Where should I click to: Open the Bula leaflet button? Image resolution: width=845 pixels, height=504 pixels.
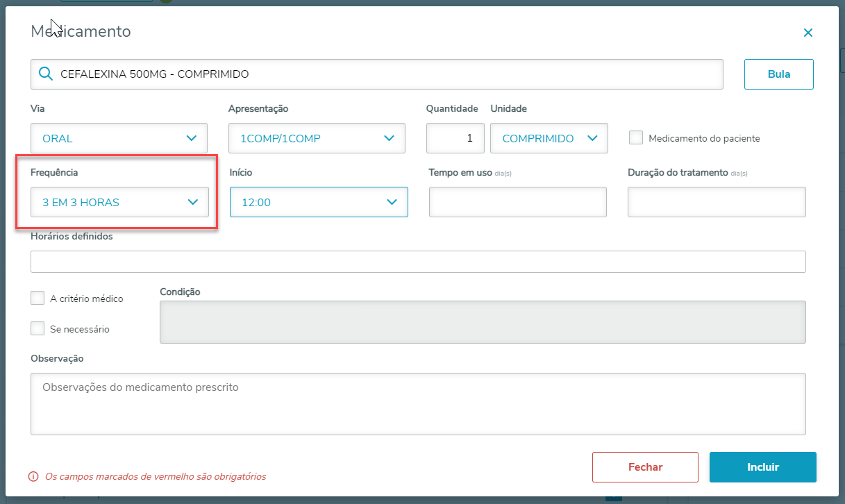pos(779,74)
